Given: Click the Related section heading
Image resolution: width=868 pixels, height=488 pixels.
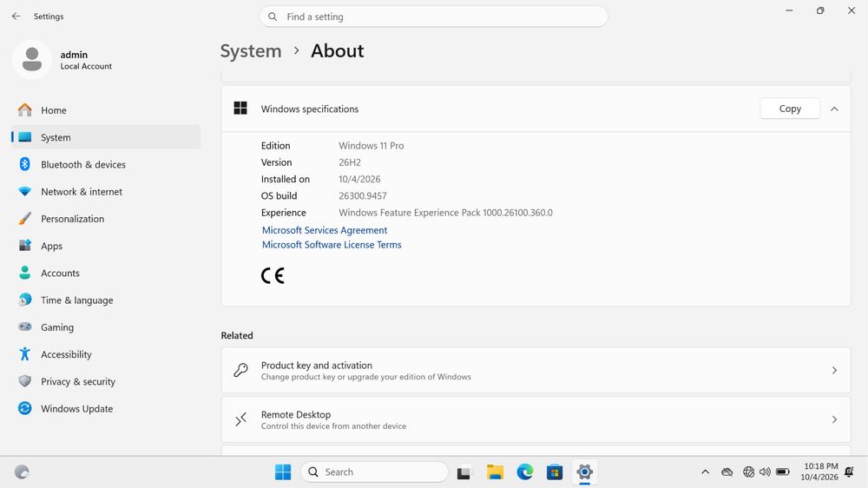Looking at the screenshot, I should (x=237, y=335).
